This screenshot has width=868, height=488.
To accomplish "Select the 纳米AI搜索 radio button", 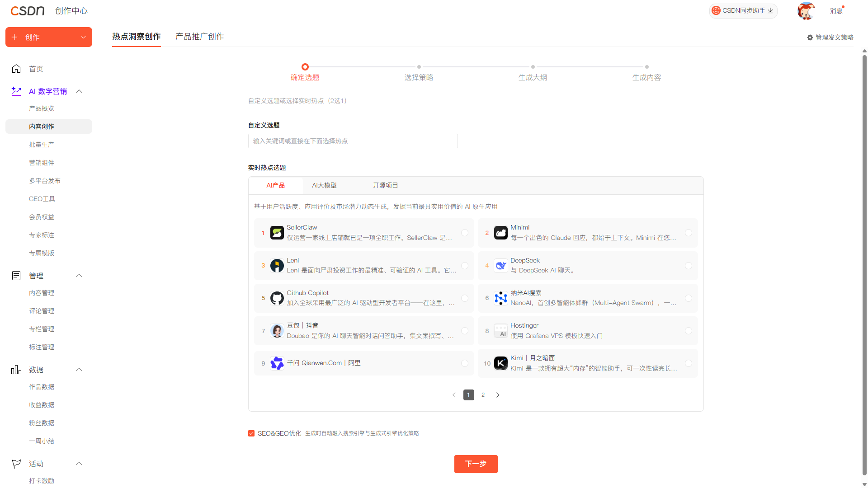I will pos(689,298).
